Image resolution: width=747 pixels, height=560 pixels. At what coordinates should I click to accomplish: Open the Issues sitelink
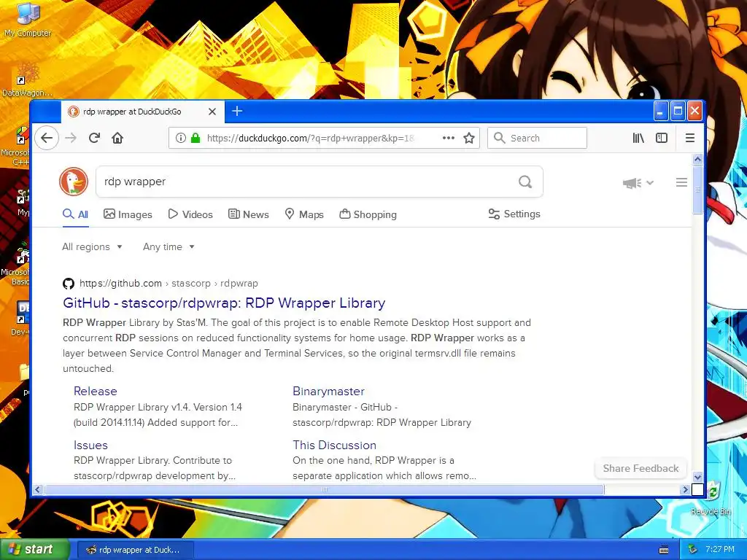coord(90,446)
